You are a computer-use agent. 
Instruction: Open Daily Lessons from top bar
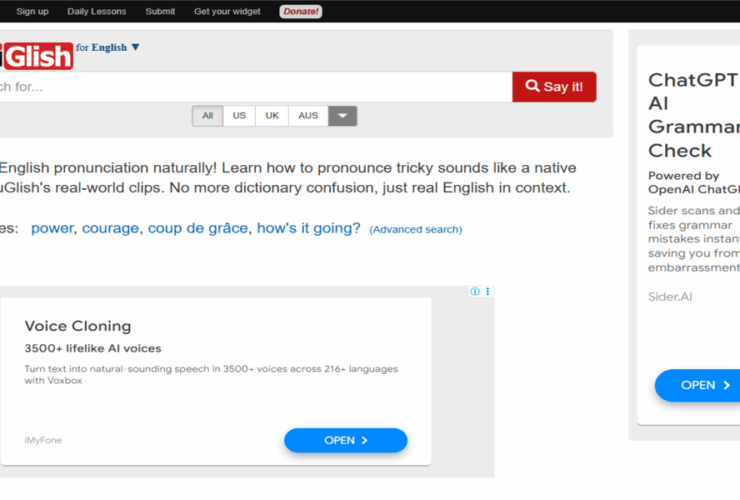[97, 11]
